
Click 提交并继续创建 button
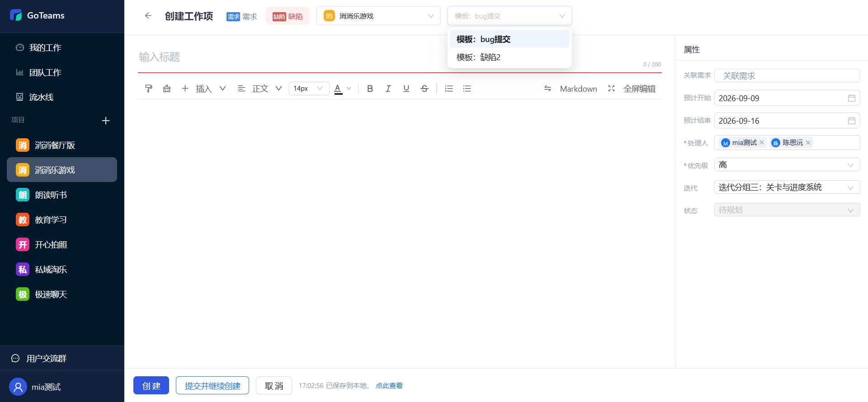[212, 385]
